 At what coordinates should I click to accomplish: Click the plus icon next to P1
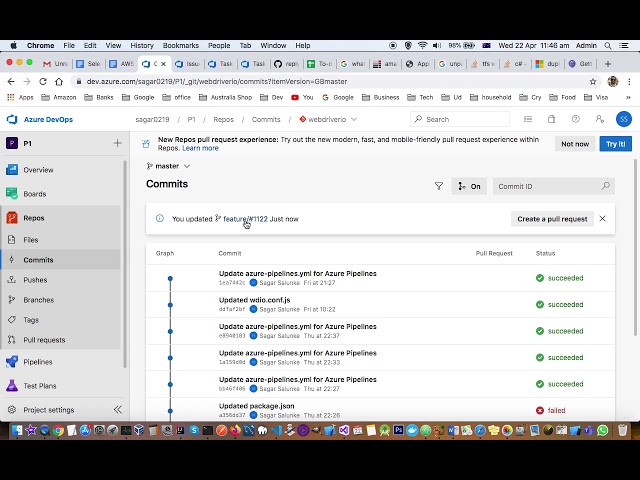click(x=118, y=143)
